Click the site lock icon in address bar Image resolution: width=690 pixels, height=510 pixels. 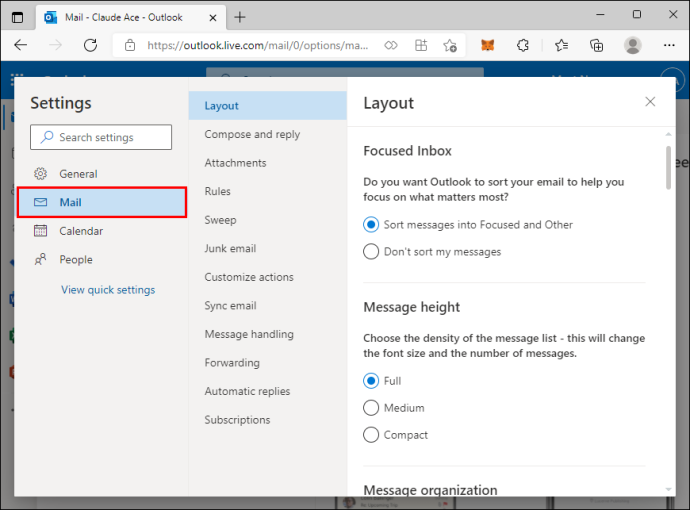coord(130,45)
